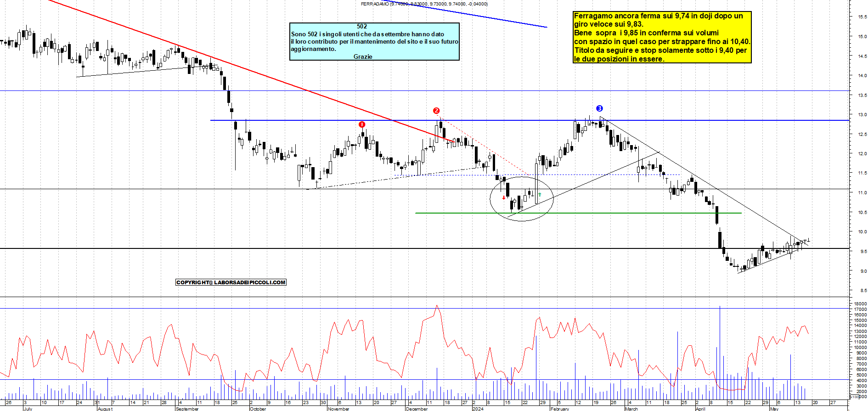Screen dimensions: 868x411
Task: Click the 18000 volume axis label
Action: coord(860,304)
